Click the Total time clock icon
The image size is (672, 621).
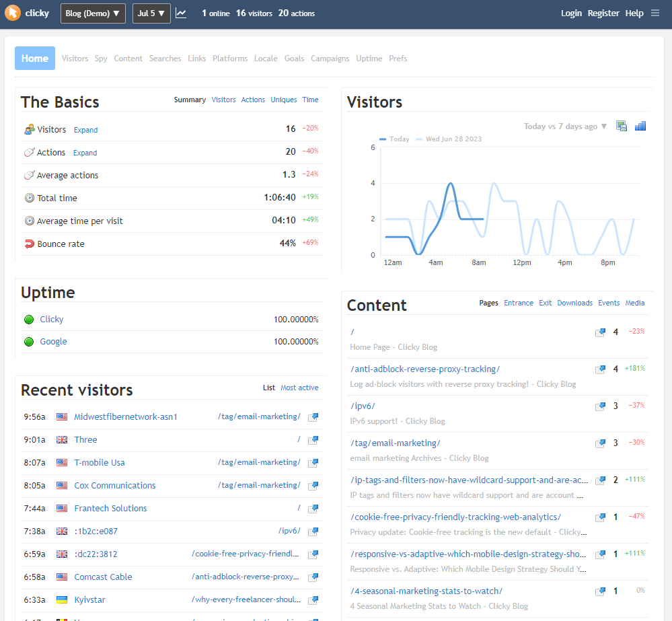coord(29,198)
